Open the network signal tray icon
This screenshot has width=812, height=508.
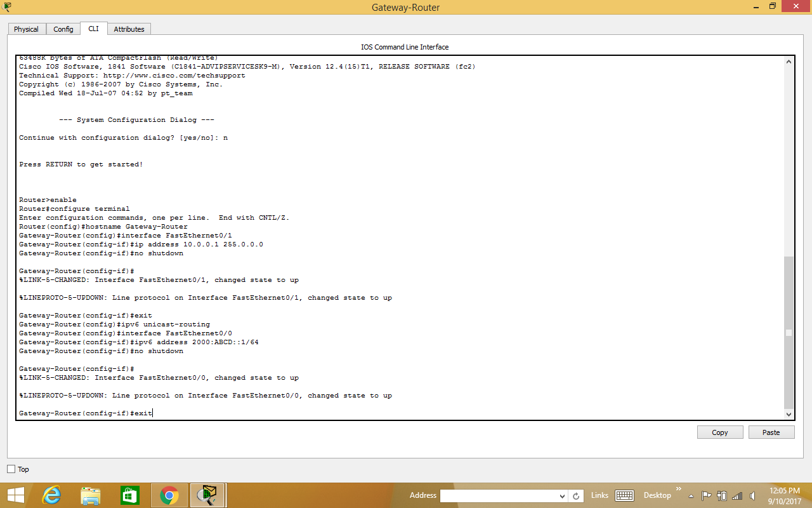click(737, 496)
